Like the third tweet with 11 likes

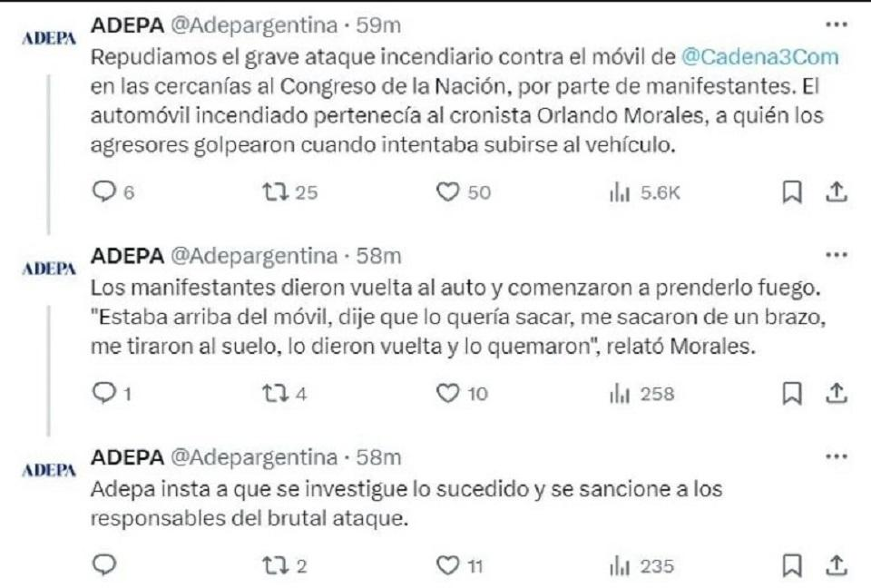point(446,565)
